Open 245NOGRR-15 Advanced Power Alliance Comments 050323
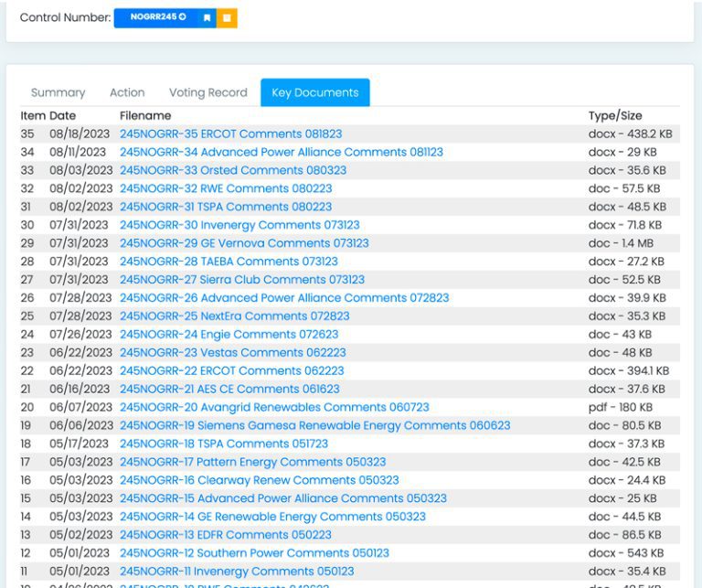 pyautogui.click(x=283, y=498)
